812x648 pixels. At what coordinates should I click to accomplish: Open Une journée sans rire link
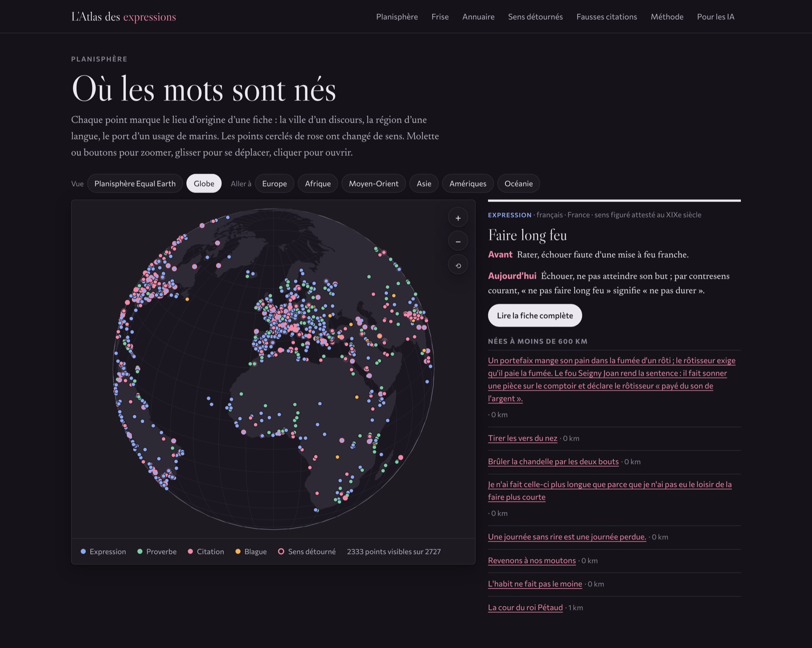(567, 537)
